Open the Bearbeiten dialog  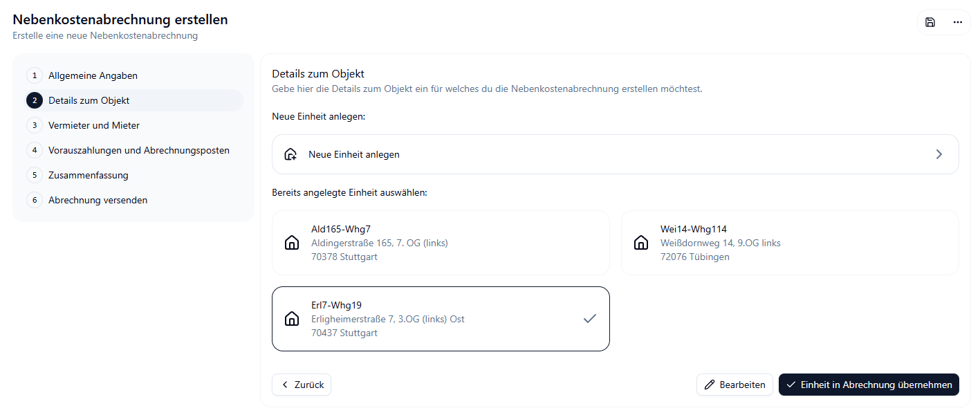tap(734, 385)
